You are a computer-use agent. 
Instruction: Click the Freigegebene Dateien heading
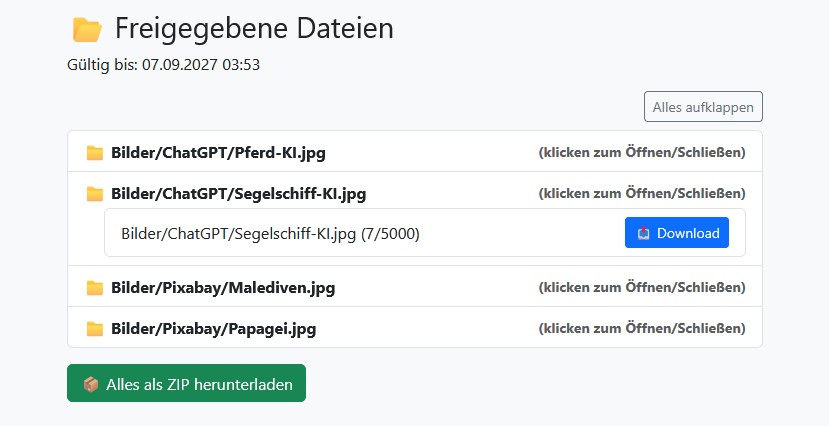click(254, 29)
